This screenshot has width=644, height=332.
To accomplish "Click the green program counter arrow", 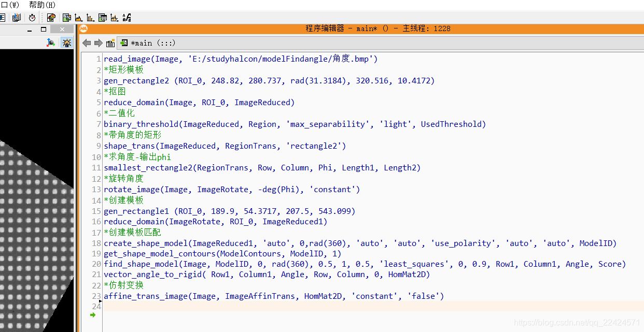I will click(93, 314).
